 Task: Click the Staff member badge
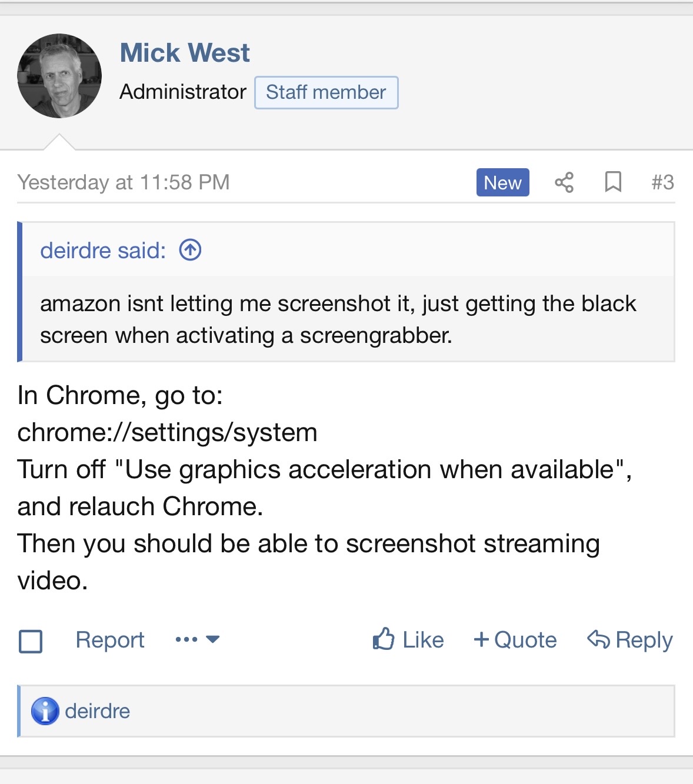(326, 92)
